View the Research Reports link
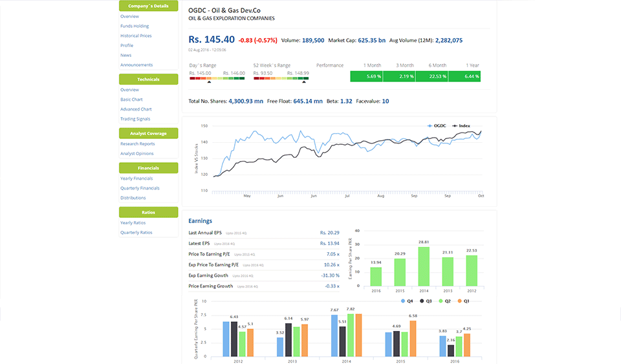Image resolution: width=621 pixels, height=364 pixels. point(138,144)
